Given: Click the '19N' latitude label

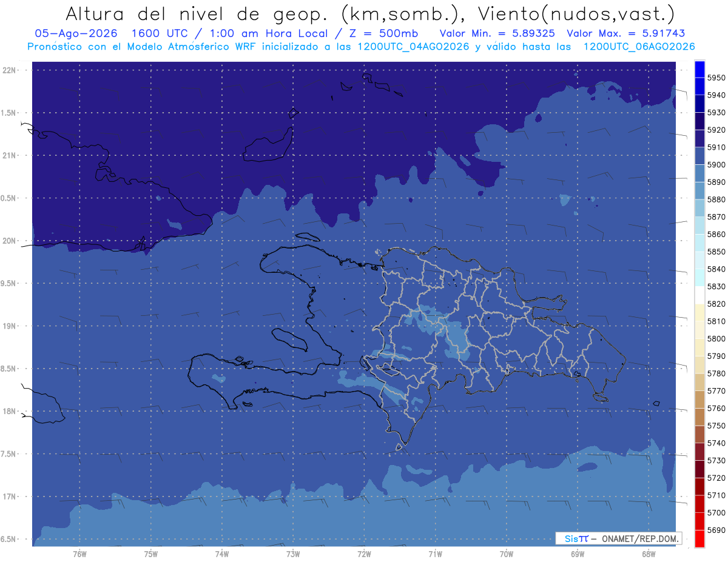Looking at the screenshot, I should [10, 326].
